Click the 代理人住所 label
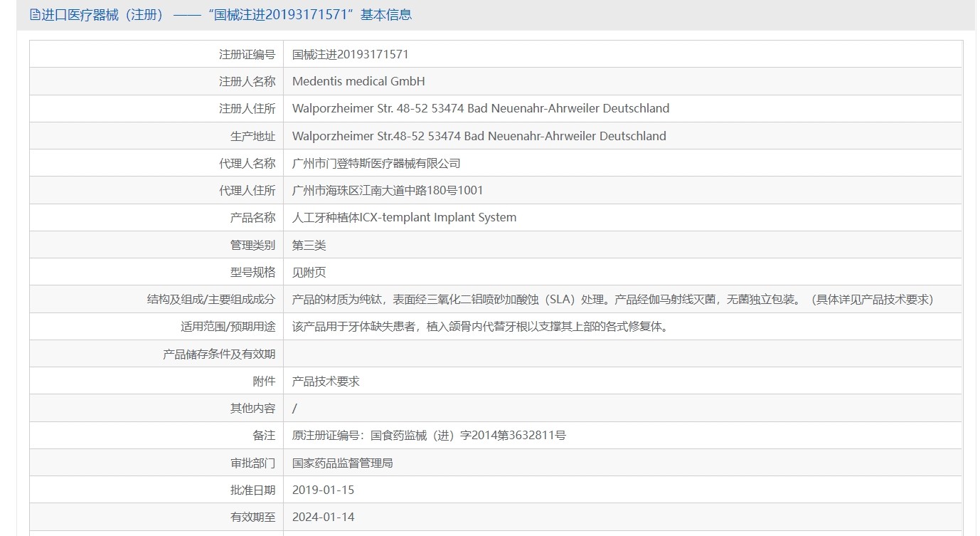Screen dimensions: 980x536 tap(247, 190)
